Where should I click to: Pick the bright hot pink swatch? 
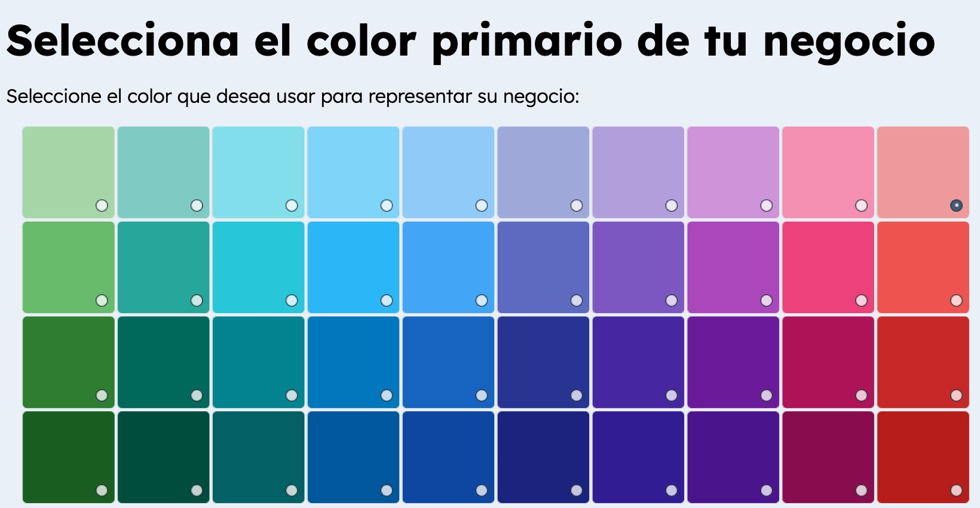coord(828,267)
